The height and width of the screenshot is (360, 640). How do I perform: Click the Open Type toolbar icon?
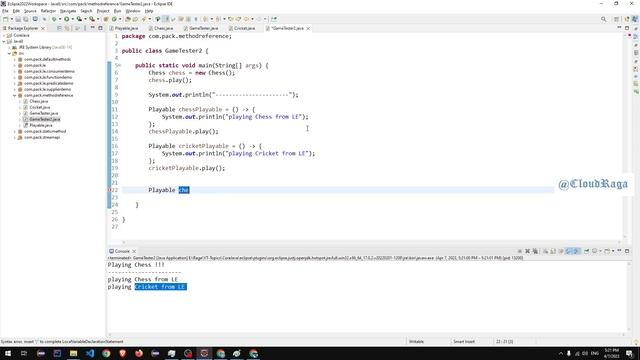[128, 19]
